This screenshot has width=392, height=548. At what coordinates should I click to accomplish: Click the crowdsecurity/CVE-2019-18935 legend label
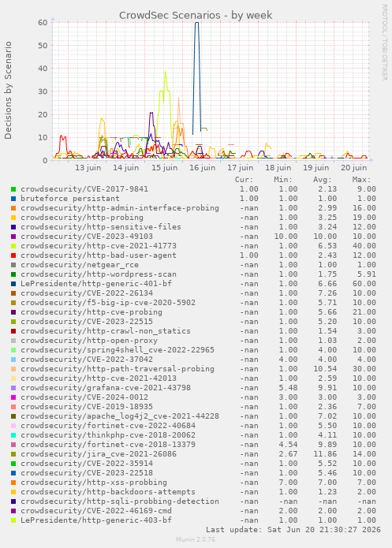click(x=87, y=407)
